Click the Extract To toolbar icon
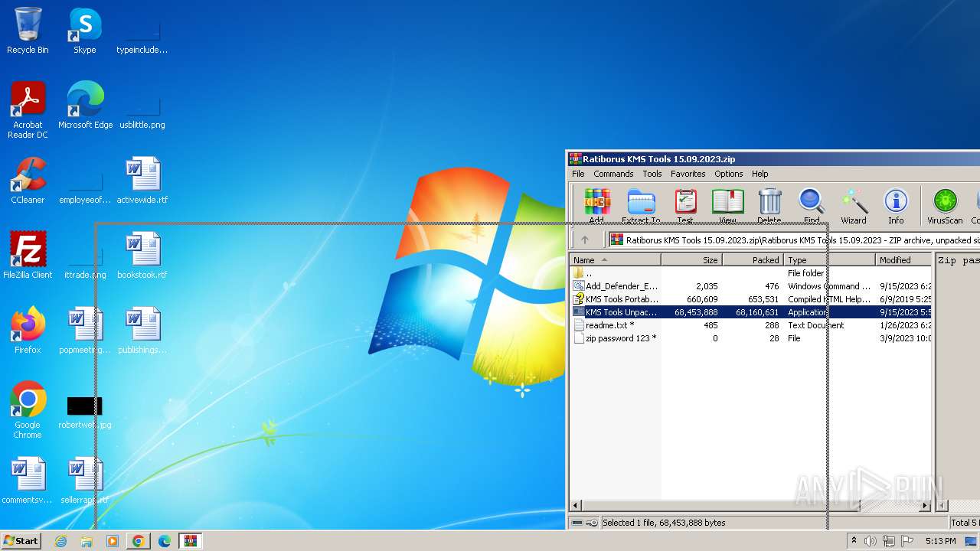The height and width of the screenshot is (551, 980). [641, 205]
